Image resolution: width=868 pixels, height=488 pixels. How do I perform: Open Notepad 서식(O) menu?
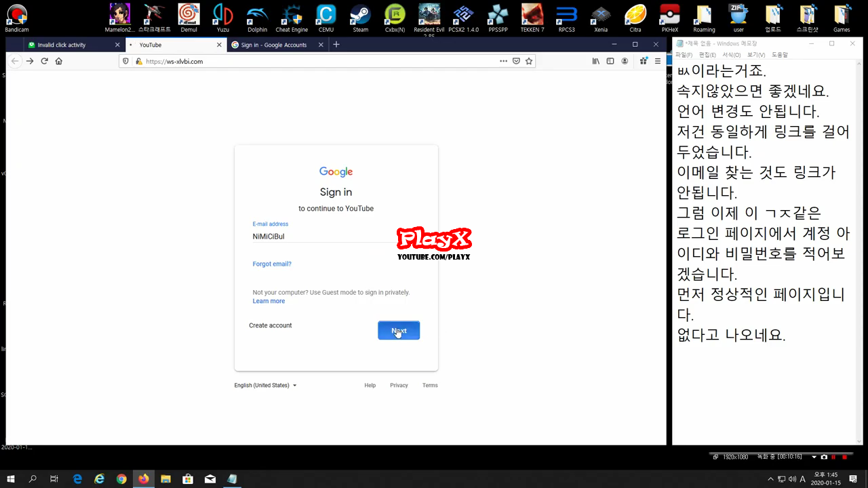coord(732,55)
